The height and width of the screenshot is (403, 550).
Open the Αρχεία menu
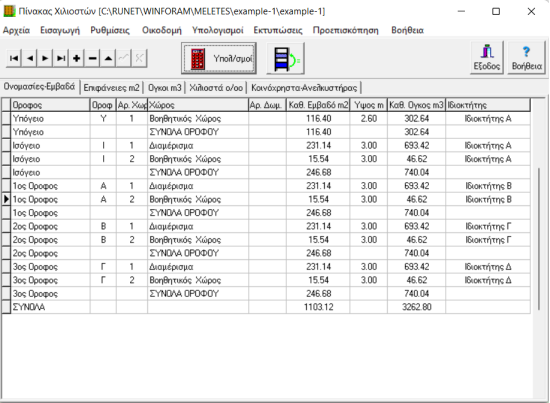(x=16, y=30)
